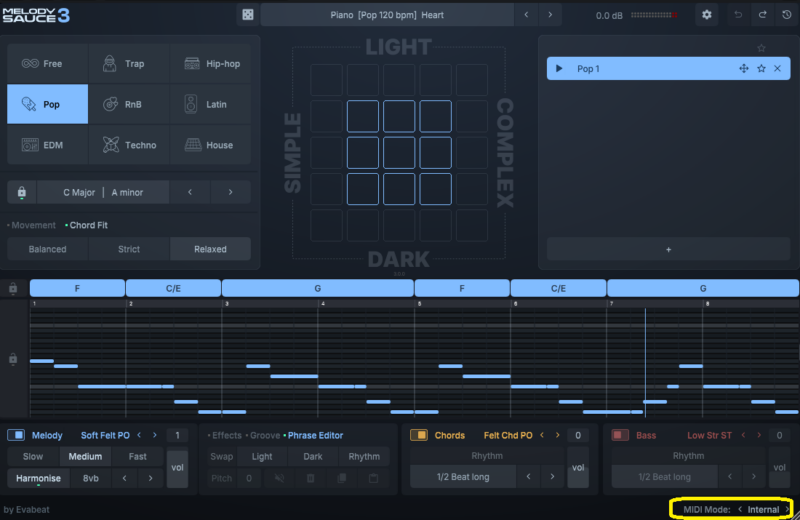This screenshot has height=520, width=800.
Task: Click the Harmonise button
Action: (x=39, y=478)
